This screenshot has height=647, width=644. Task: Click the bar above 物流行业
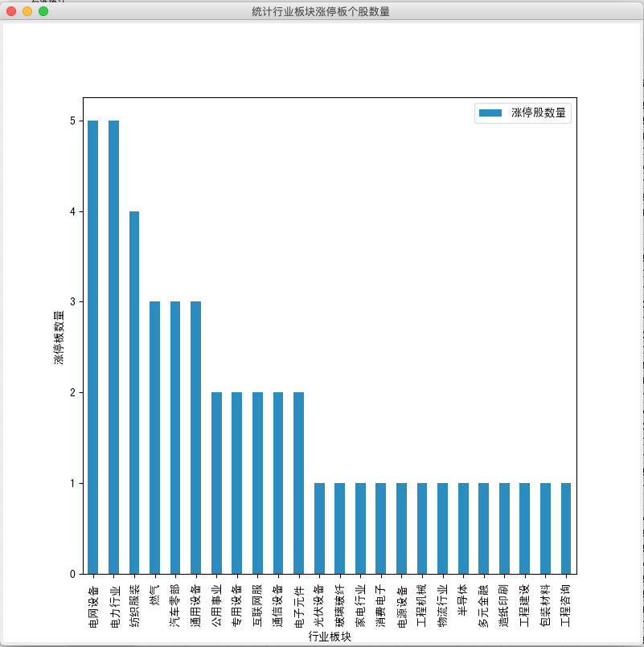coord(442,529)
